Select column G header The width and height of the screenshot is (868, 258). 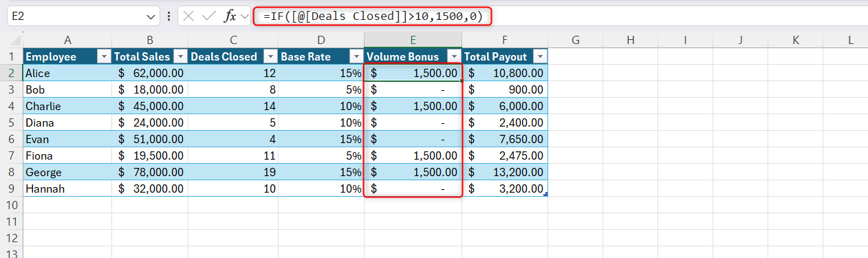click(576, 41)
